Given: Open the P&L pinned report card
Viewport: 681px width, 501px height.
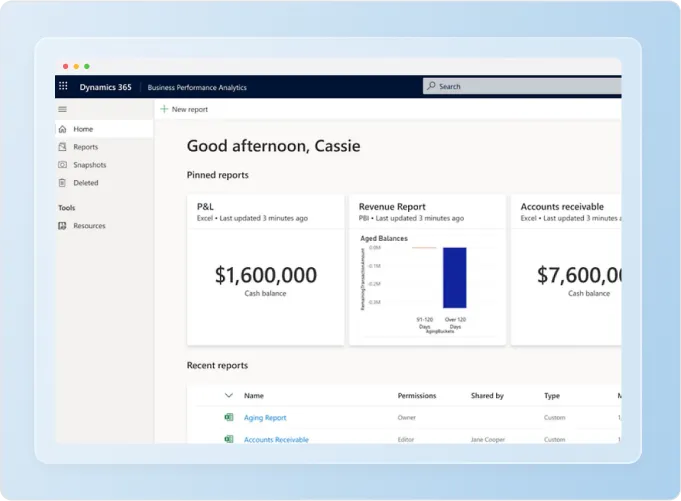Looking at the screenshot, I should click(x=266, y=270).
